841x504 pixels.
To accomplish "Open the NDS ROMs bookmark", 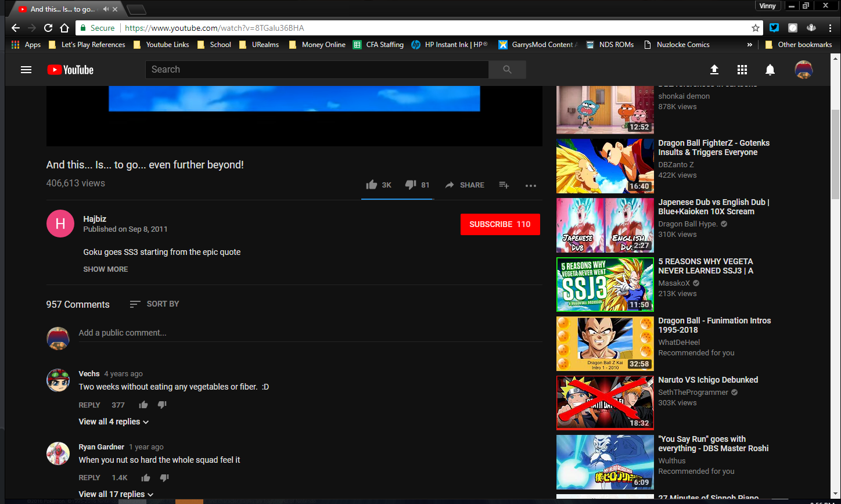I will pyautogui.click(x=610, y=45).
